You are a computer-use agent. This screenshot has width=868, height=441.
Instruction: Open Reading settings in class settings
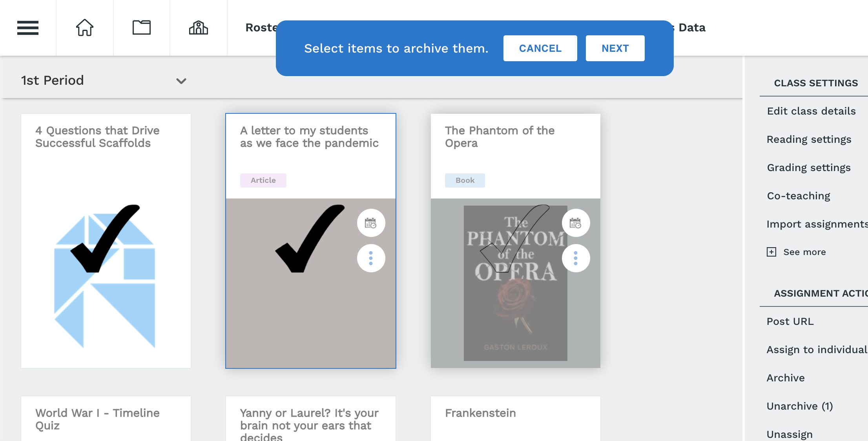809,139
